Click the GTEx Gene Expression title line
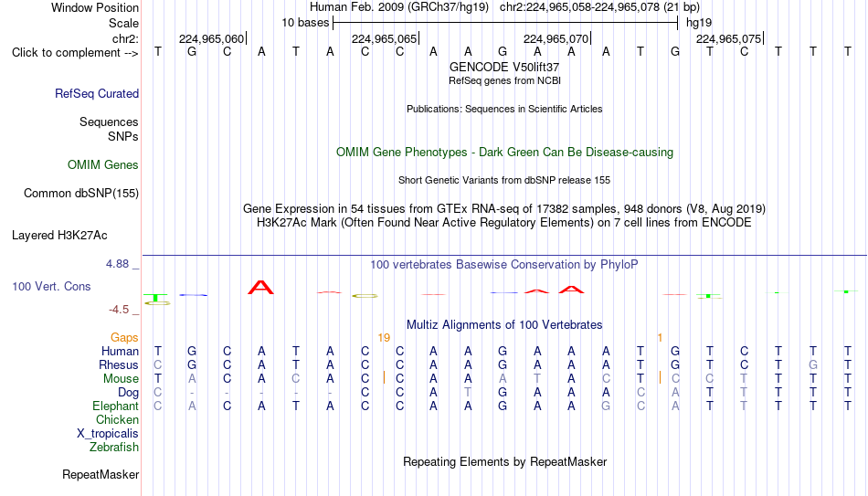The width and height of the screenshot is (868, 496). pos(504,208)
